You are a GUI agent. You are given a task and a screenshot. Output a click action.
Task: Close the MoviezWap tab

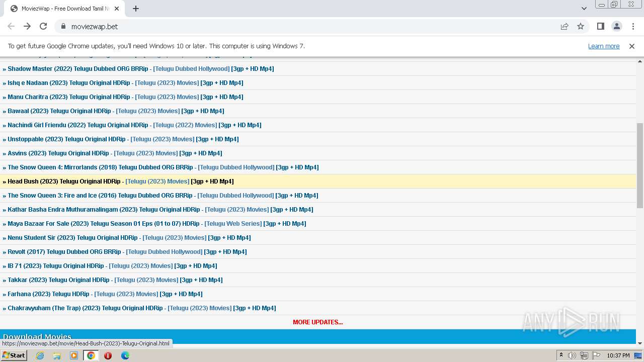[117, 9]
